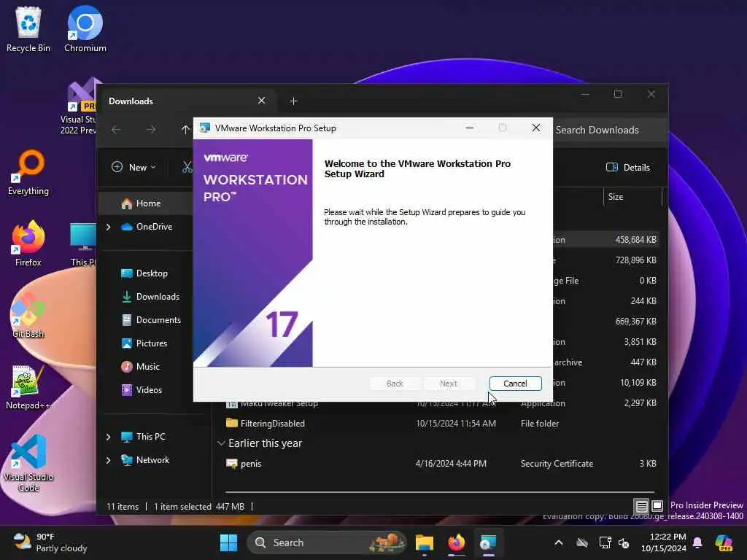Open the New dropdown in Explorer

point(133,167)
